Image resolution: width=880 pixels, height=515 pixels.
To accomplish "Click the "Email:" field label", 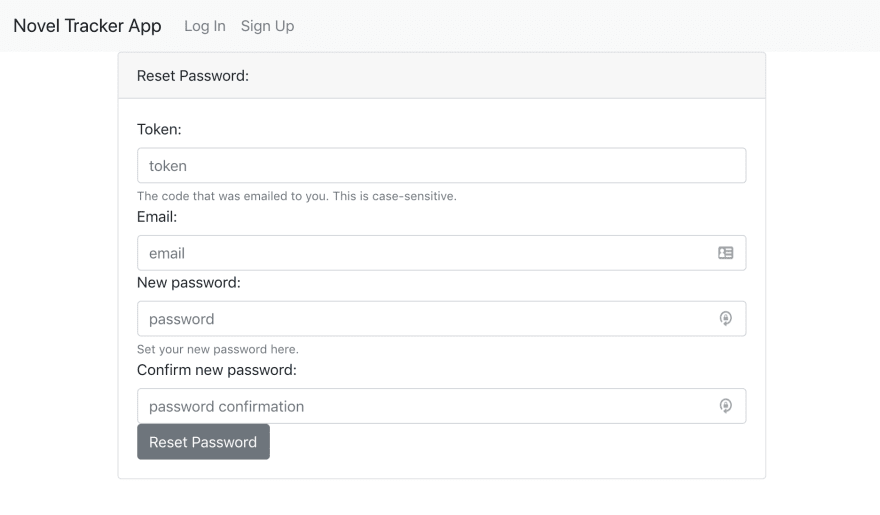I will [x=157, y=217].
